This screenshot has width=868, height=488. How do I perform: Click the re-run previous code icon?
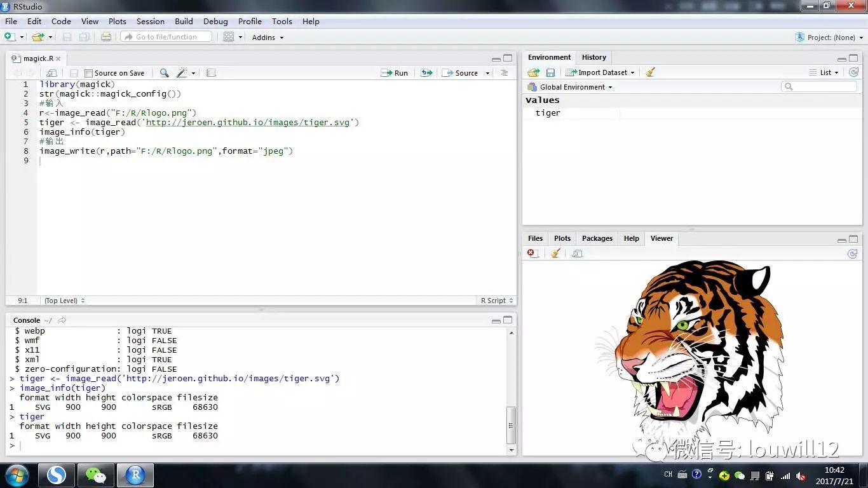(426, 73)
